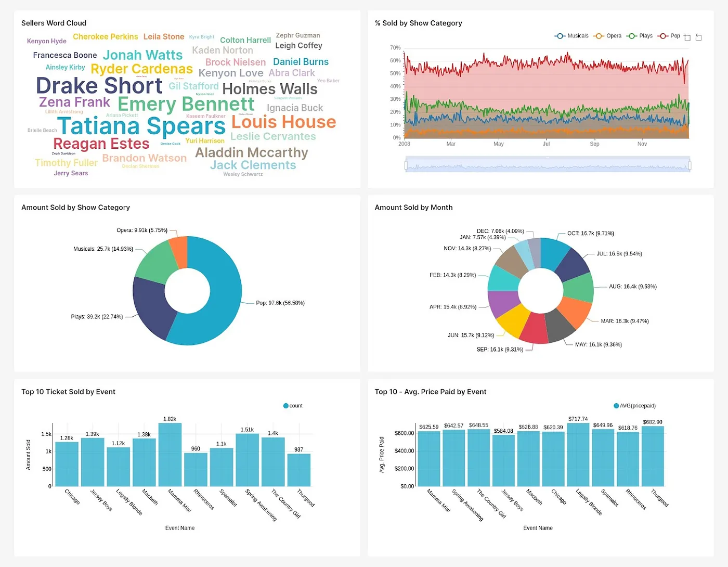Screen dimensions: 728x567
Task: Click the NOV slice in the month donut
Action: pos(512,263)
